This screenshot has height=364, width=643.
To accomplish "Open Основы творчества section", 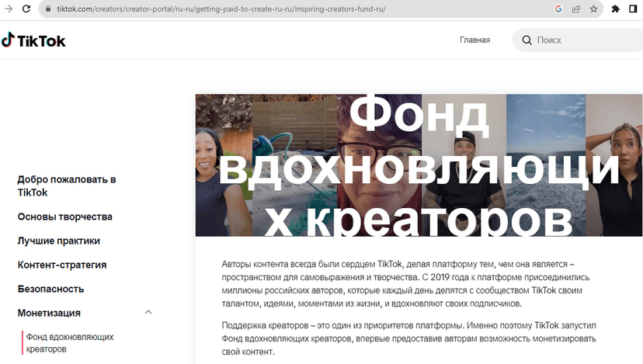I will (x=64, y=217).
